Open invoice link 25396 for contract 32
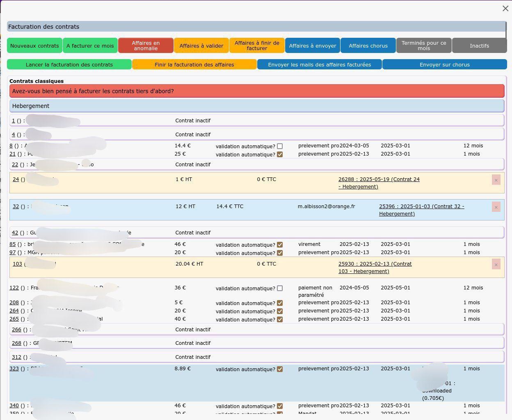The image size is (512, 420). click(x=421, y=207)
